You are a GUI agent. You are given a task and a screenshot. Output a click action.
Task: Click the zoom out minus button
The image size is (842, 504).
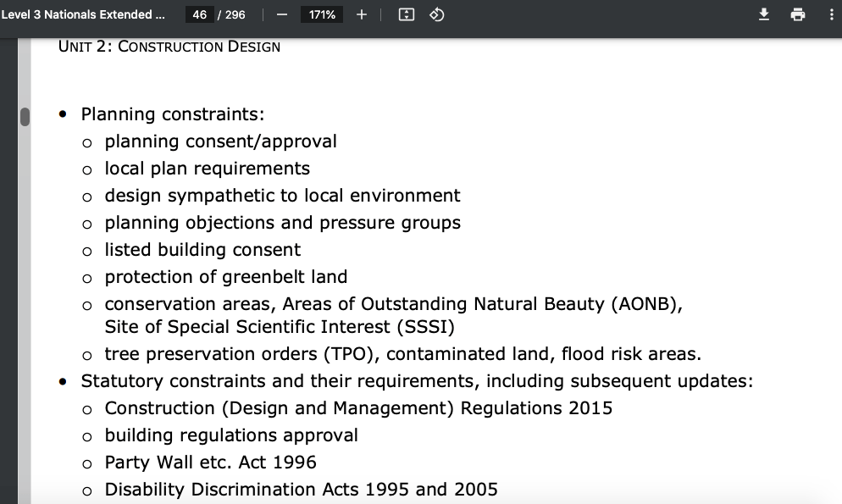tap(281, 15)
